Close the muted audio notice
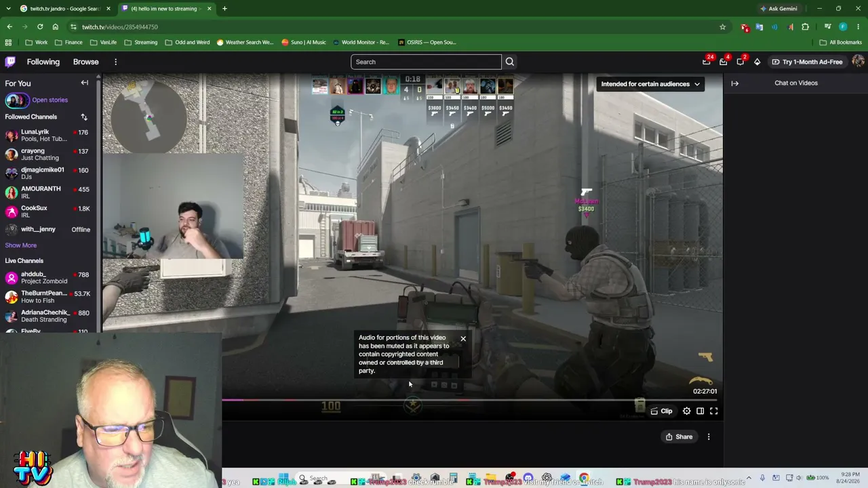The image size is (868, 488). tap(463, 338)
